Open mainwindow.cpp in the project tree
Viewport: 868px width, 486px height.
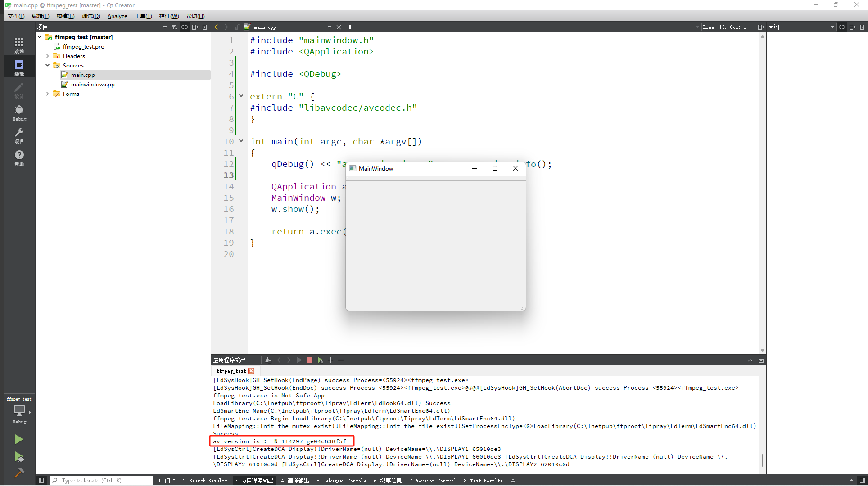tap(93, 85)
